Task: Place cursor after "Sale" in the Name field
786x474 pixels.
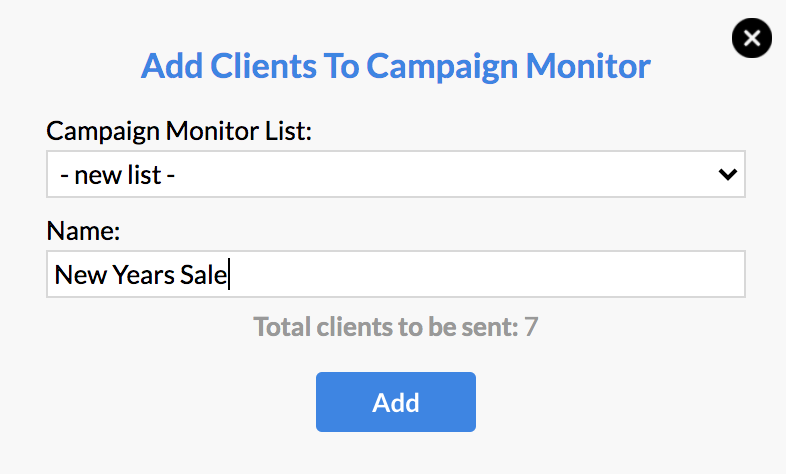Action: 229,275
